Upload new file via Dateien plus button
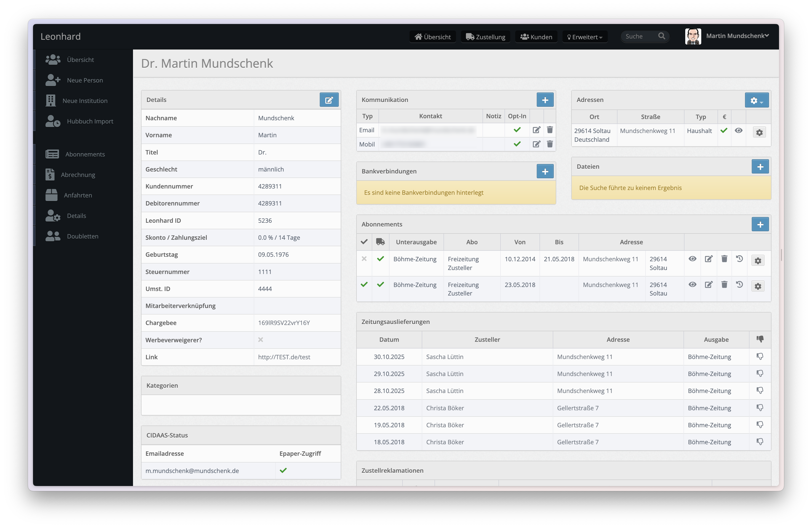Image resolution: width=812 pixels, height=528 pixels. coord(760,167)
